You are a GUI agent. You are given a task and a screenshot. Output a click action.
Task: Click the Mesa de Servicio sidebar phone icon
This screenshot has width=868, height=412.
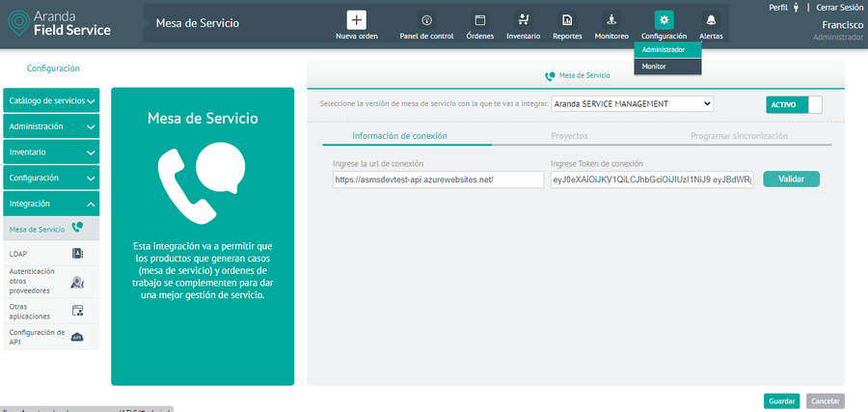pyautogui.click(x=77, y=228)
